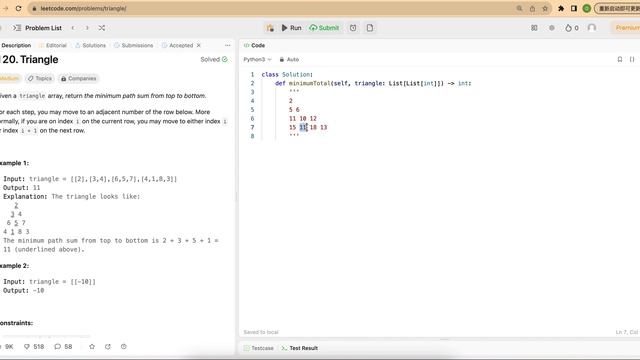Image resolution: width=640 pixels, height=360 pixels.
Task: Click the browser share page icon
Action: tap(532, 8)
